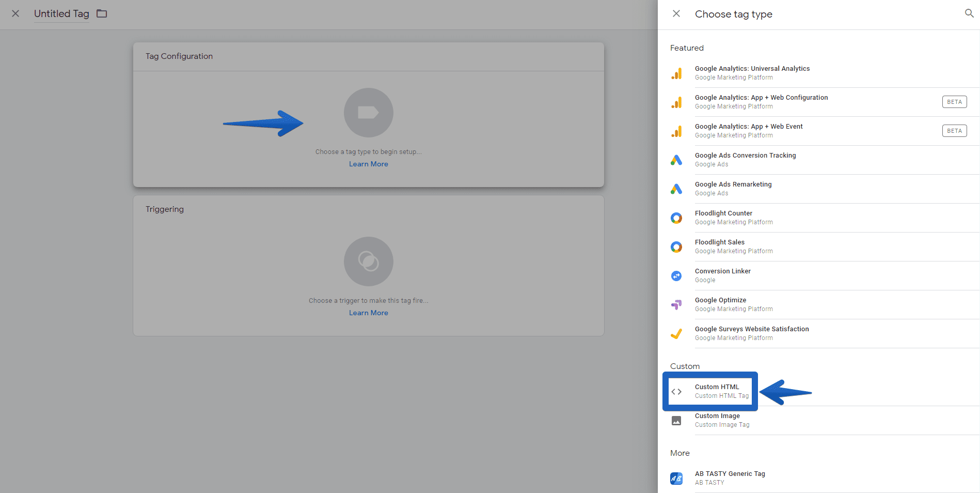Viewport: 980px width, 493px height.
Task: Open Learn More under Tag Configuration
Action: (368, 164)
